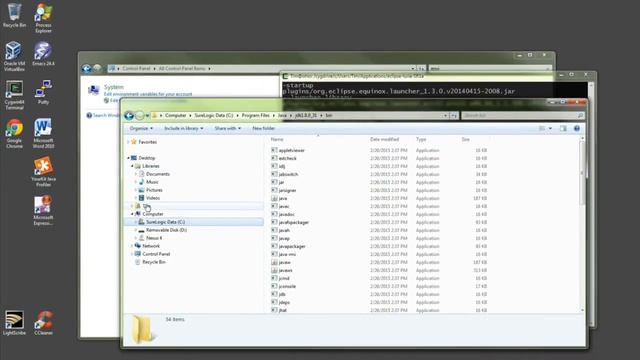The height and width of the screenshot is (360, 640).
Task: Open Google Chrome desktop shortcut
Action: [x=14, y=133]
